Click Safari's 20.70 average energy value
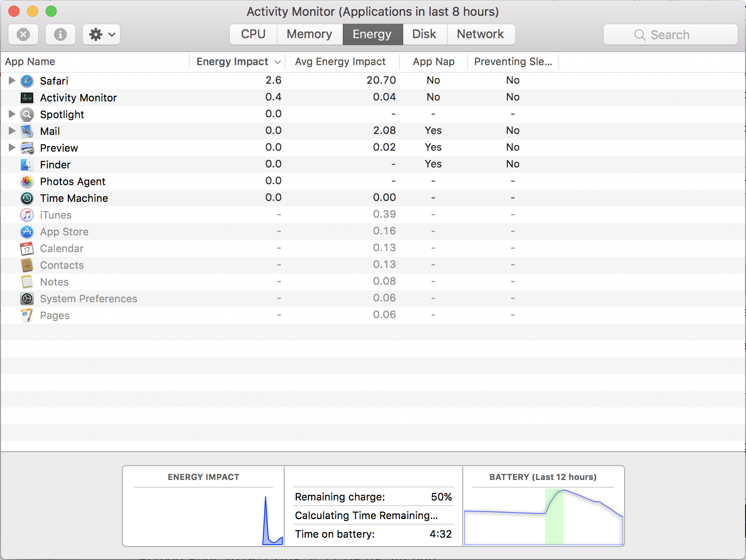The width and height of the screenshot is (746, 560). click(381, 80)
